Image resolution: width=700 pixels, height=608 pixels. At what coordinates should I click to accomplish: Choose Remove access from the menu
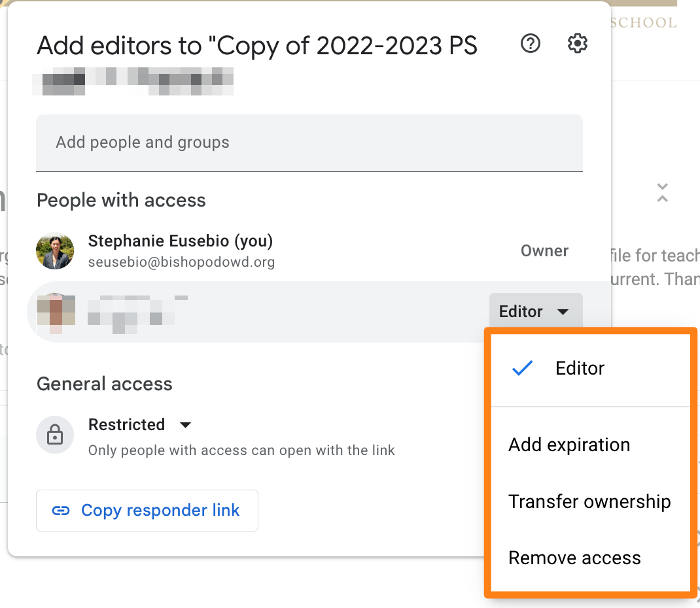574,558
